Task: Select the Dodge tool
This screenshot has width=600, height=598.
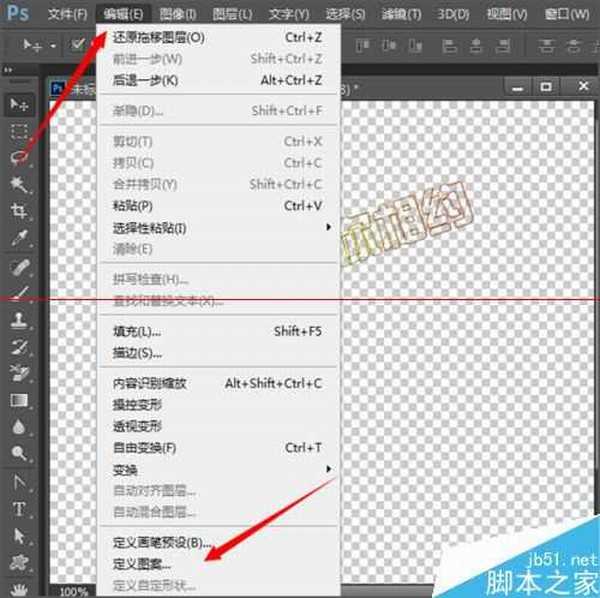Action: coord(19,453)
